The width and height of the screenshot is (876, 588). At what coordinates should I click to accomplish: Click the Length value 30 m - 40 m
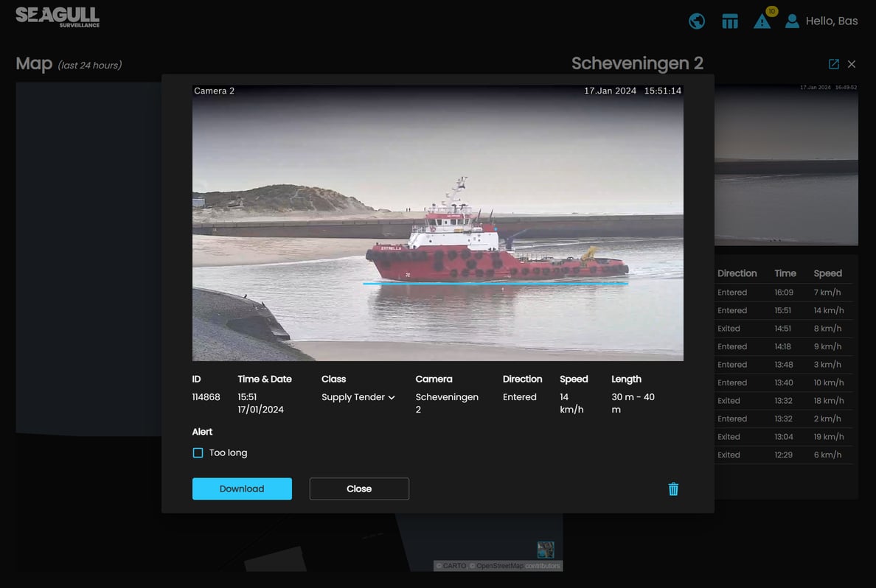(633, 403)
